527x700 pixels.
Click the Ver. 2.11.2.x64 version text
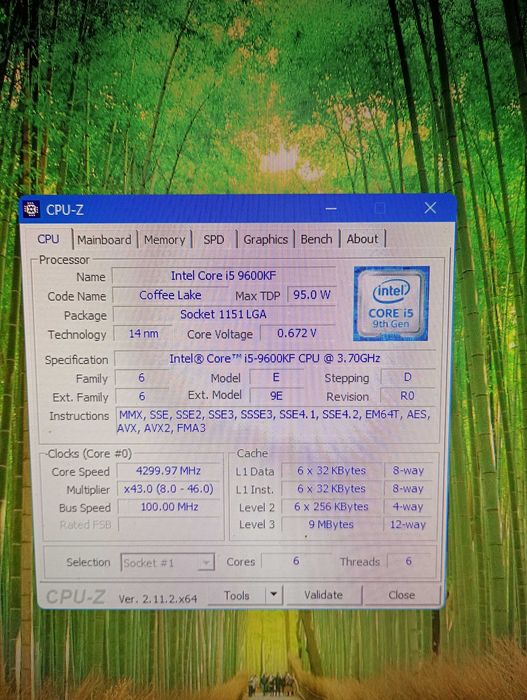click(158, 599)
